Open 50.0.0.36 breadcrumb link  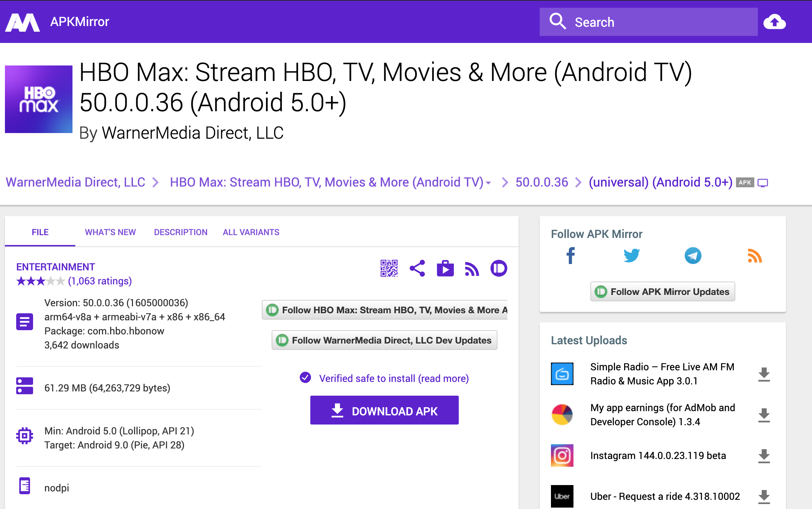tap(542, 182)
